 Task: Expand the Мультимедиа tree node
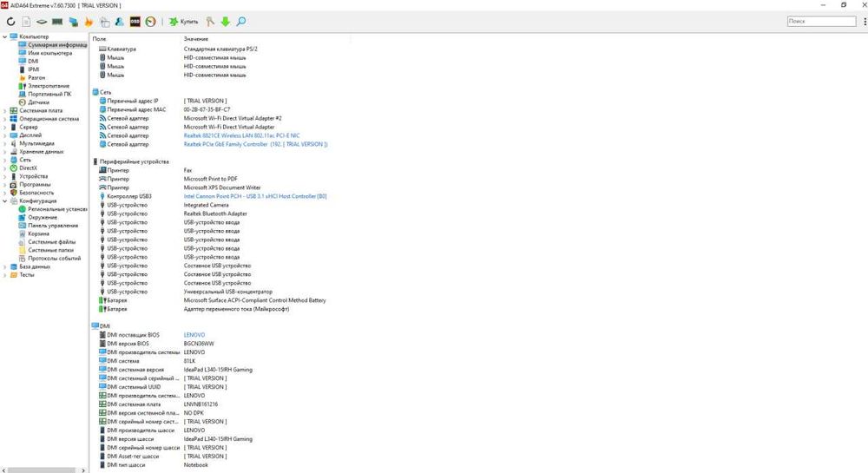[5, 143]
